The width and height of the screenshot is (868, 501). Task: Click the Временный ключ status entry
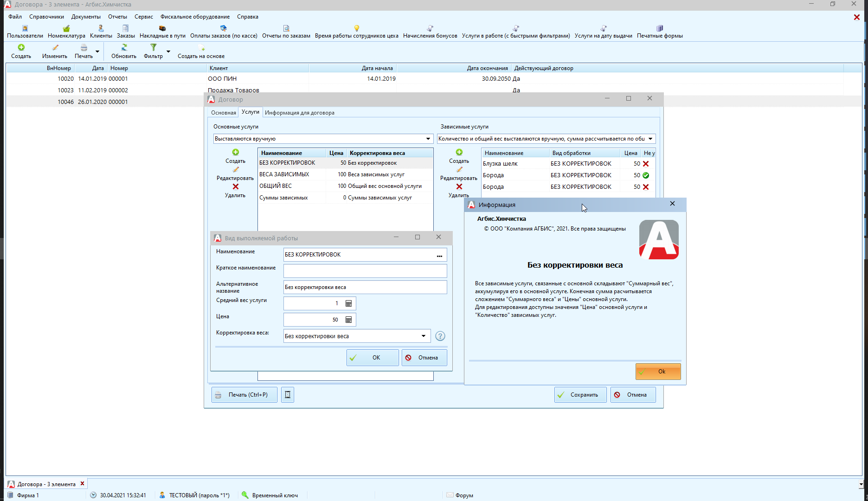click(x=270, y=495)
